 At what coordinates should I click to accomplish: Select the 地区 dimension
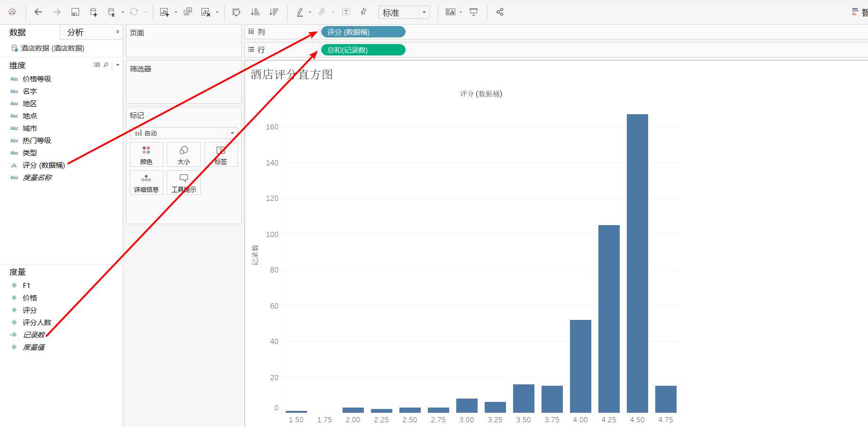pos(30,103)
